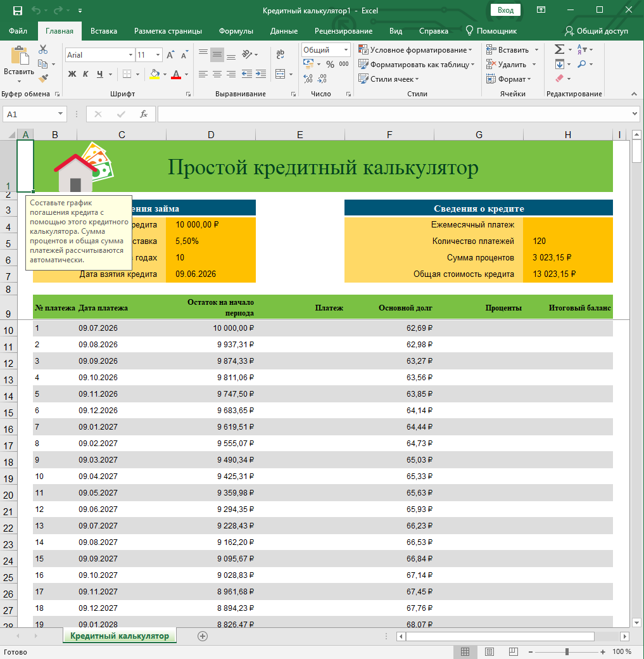Apply the yellow fill color bucket
644x659 pixels.
coord(155,74)
